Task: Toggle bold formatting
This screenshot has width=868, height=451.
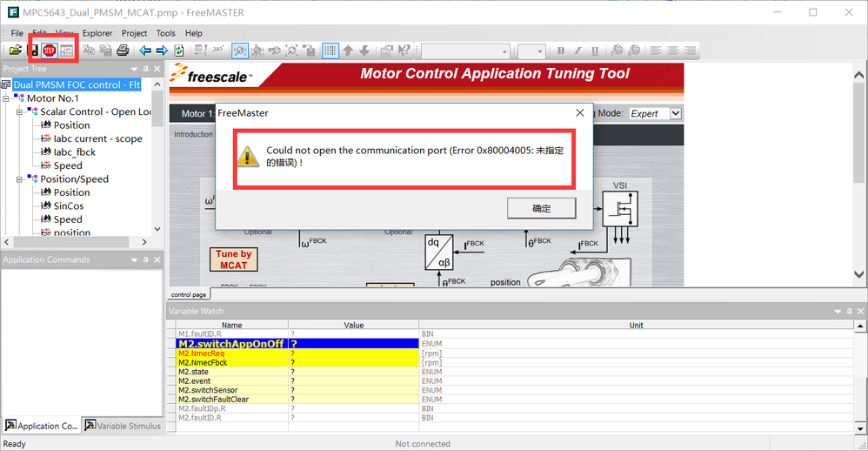Action: [x=561, y=50]
